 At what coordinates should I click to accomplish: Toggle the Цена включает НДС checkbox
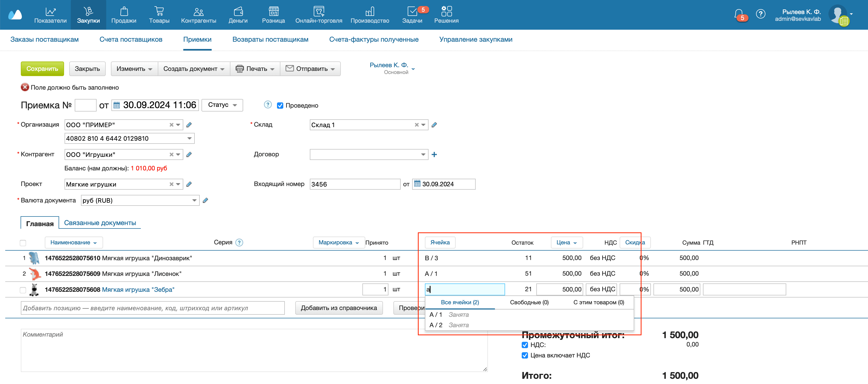point(525,355)
